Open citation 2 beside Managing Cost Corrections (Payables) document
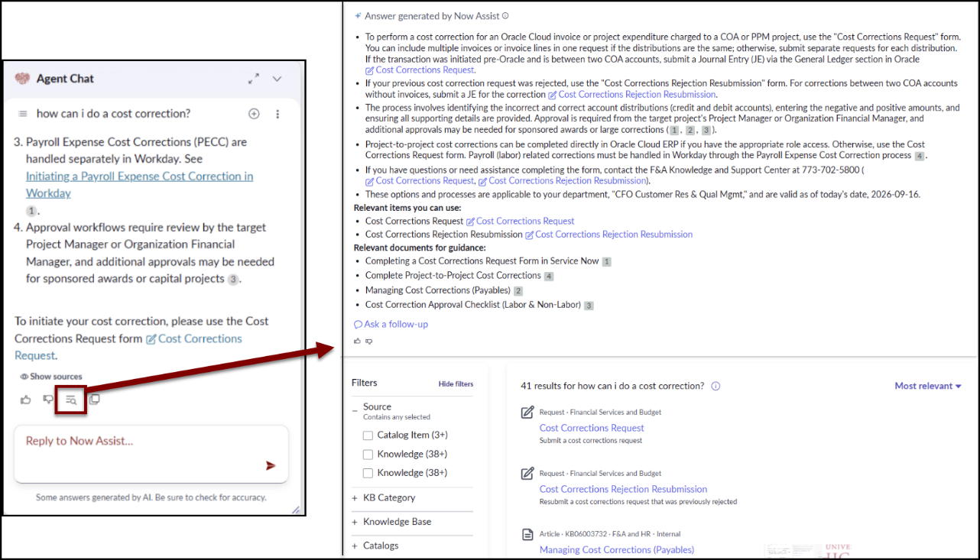The height and width of the screenshot is (560, 980). (x=518, y=291)
